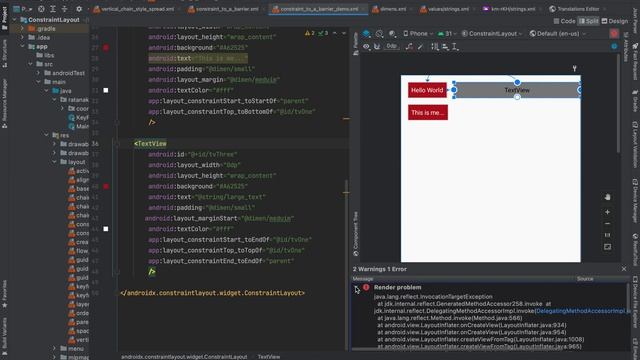Click select opened file target icon
Viewport: 640px width, 360px height.
click(41, 9)
